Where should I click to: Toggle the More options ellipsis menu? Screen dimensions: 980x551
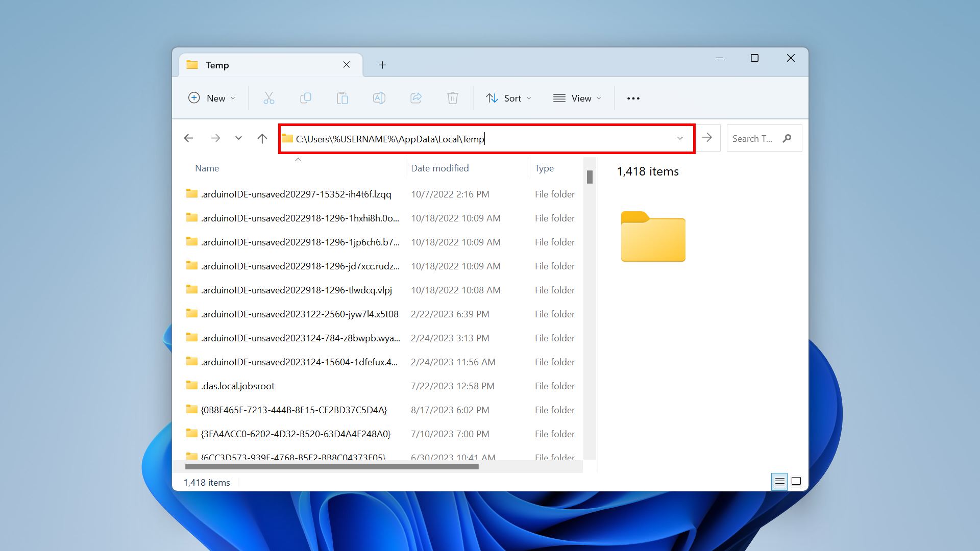(x=633, y=98)
